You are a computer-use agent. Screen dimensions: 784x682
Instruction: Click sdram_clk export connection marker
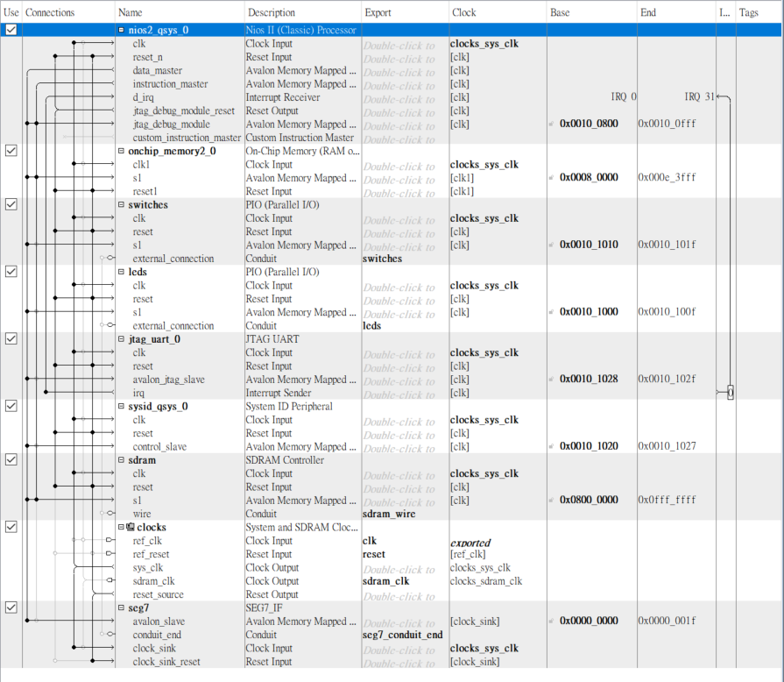click(110, 580)
